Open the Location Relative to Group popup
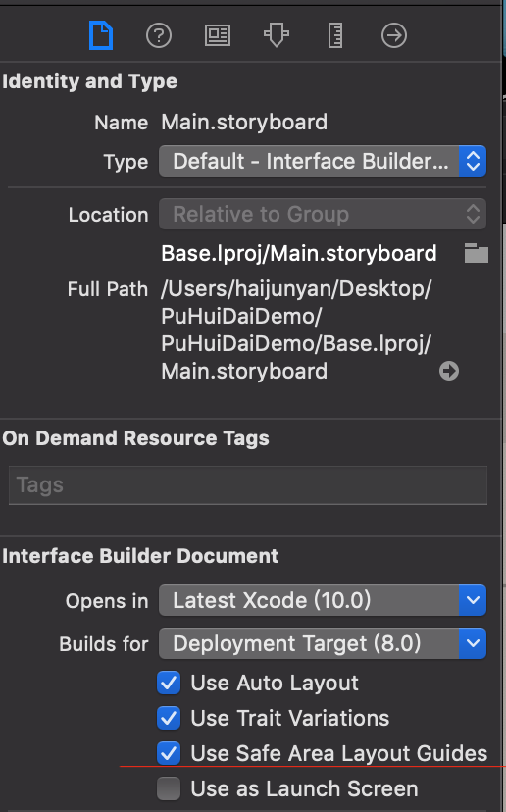Image resolution: width=506 pixels, height=812 pixels. pos(323,214)
